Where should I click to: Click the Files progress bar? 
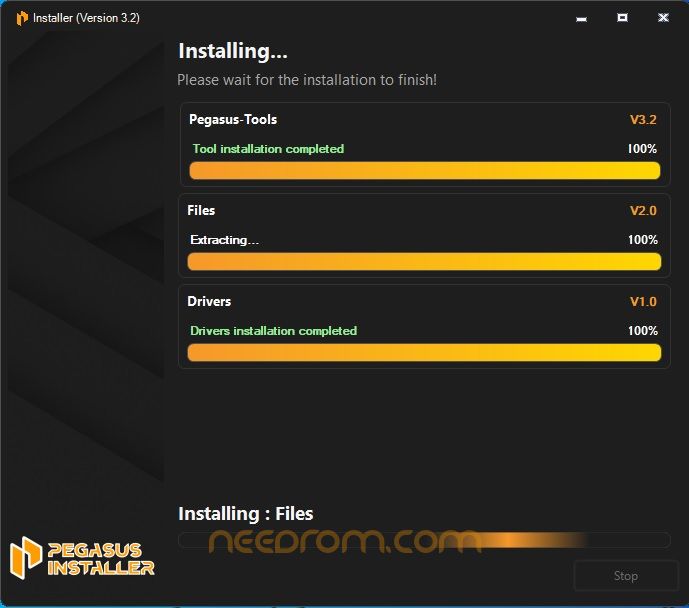[x=425, y=262]
